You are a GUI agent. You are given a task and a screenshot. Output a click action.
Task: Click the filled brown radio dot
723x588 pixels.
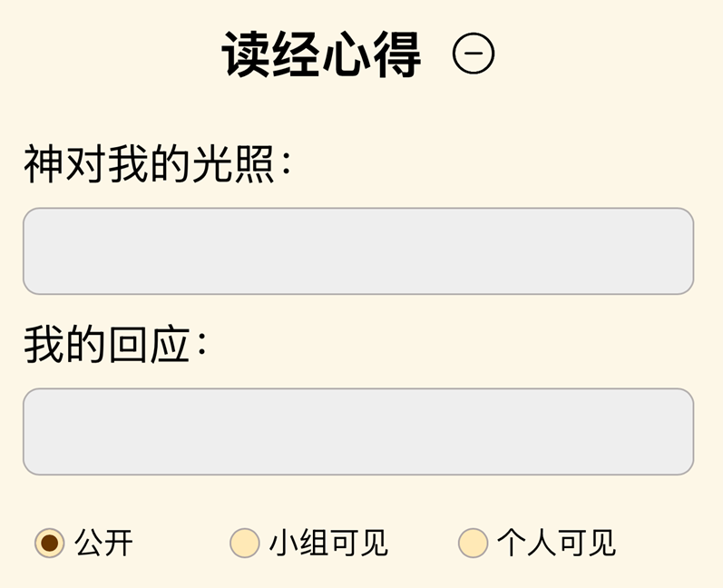tap(50, 543)
